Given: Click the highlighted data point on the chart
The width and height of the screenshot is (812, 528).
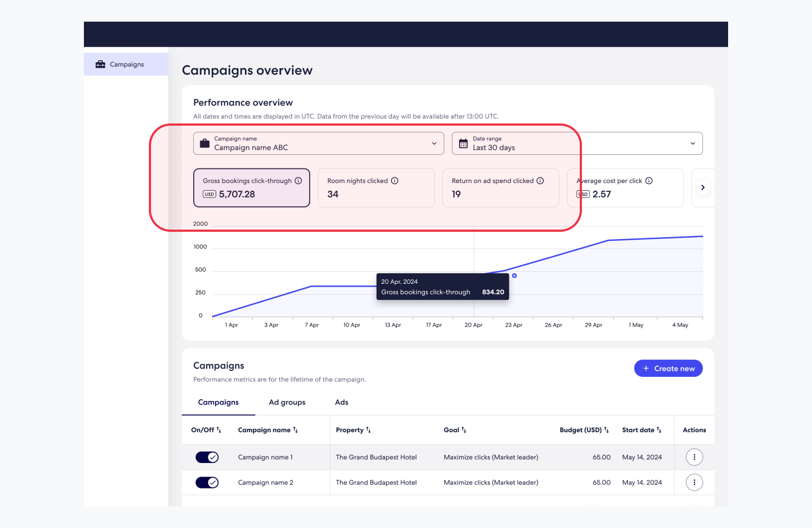Looking at the screenshot, I should (514, 276).
